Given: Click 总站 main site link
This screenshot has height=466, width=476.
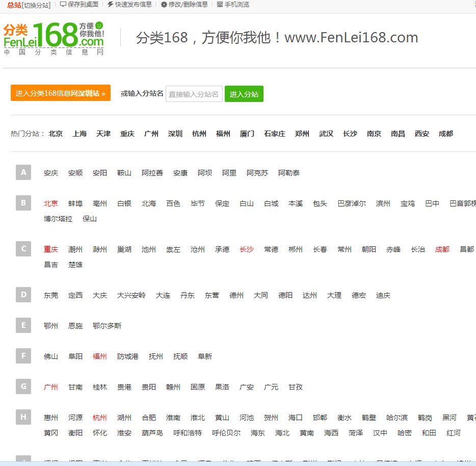Looking at the screenshot, I should (14, 5).
